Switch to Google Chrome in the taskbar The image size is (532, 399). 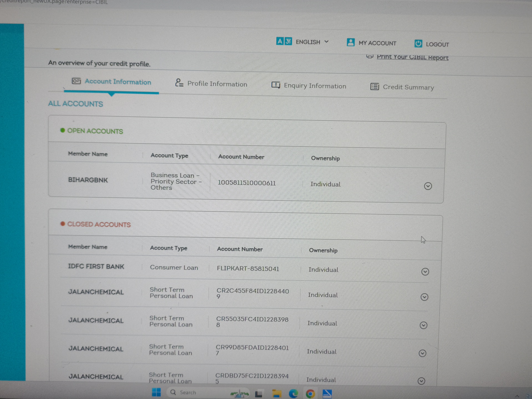pos(310,393)
